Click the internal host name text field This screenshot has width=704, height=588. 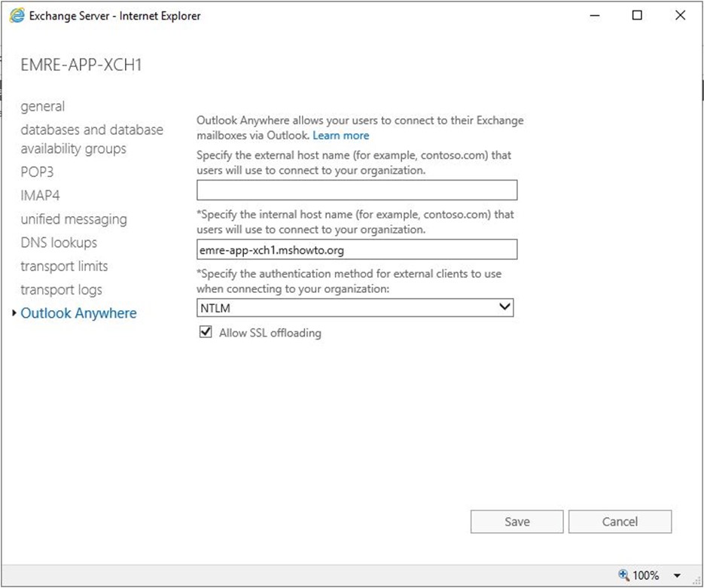[x=357, y=249]
